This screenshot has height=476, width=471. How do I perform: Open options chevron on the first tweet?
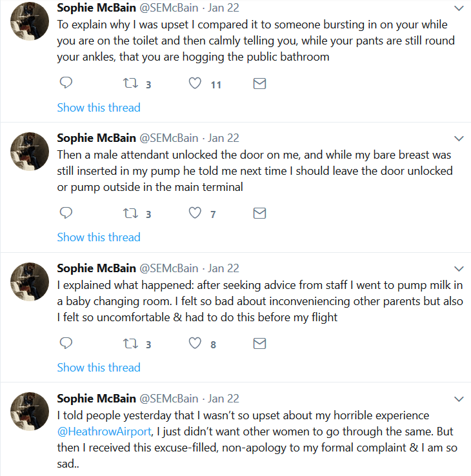459,8
